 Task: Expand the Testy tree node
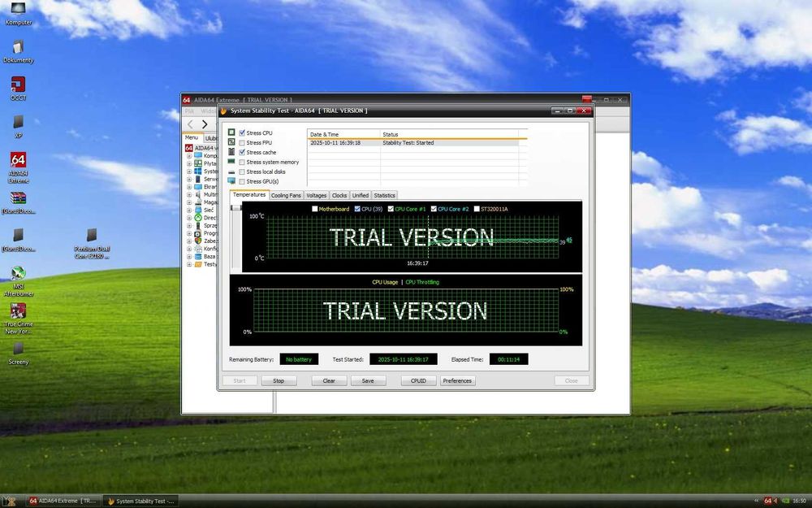tap(189, 264)
